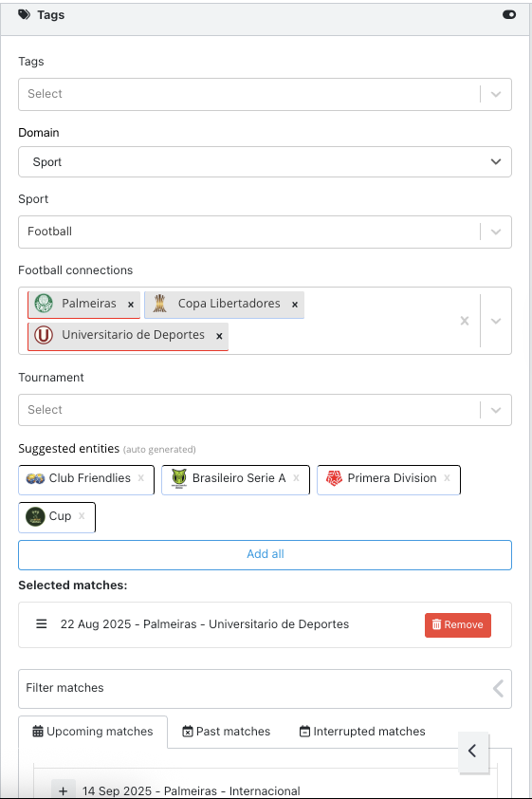The height and width of the screenshot is (799, 532).
Task: Grab the selected match reorder handle
Action: 41,623
